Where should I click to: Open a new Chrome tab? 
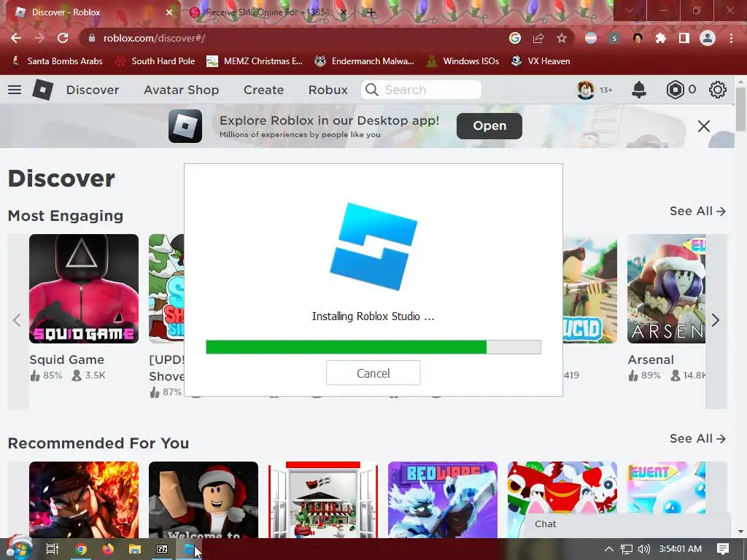coord(371,12)
